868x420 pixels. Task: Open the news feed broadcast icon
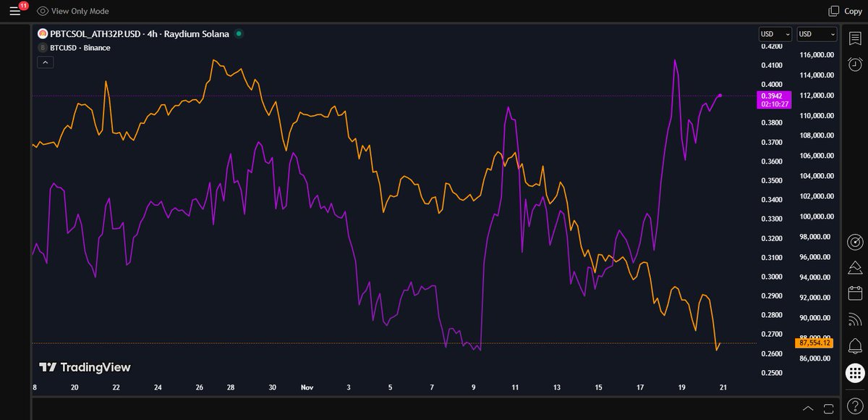(855, 319)
